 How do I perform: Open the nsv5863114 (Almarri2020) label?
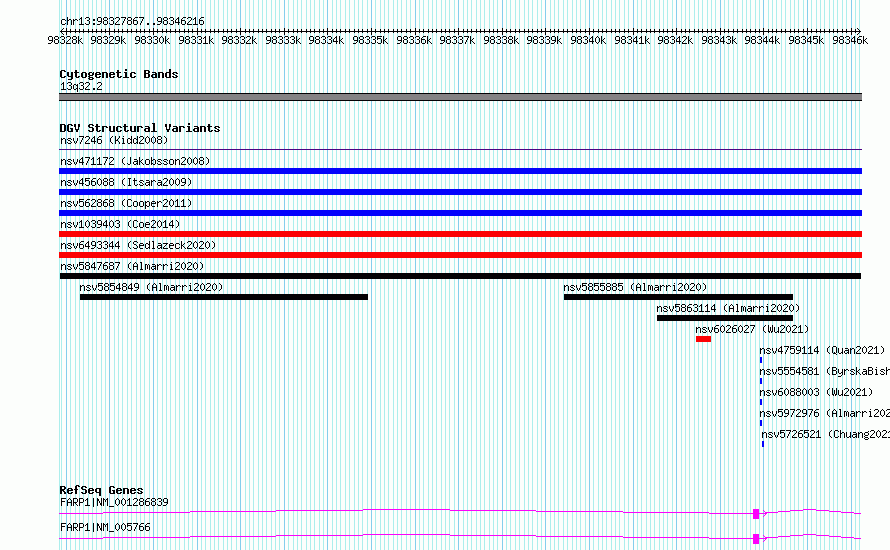coord(728,308)
